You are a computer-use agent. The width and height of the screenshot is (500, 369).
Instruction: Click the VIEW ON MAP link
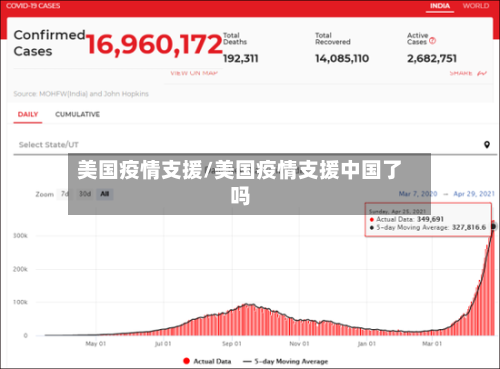(x=194, y=73)
